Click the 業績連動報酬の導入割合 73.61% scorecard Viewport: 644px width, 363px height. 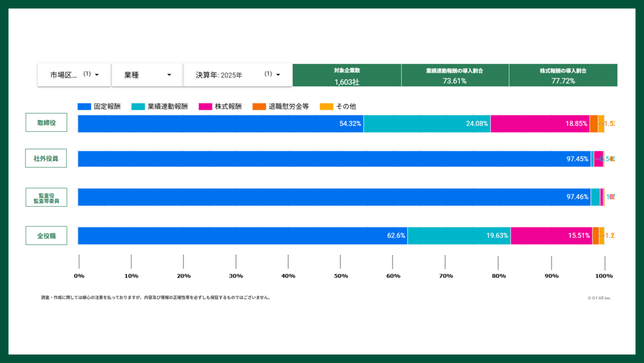455,76
